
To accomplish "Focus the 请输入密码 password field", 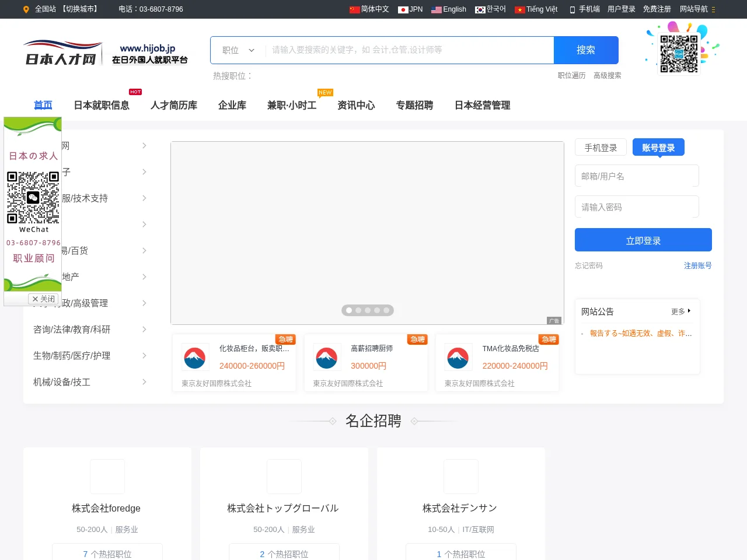I will pyautogui.click(x=637, y=207).
